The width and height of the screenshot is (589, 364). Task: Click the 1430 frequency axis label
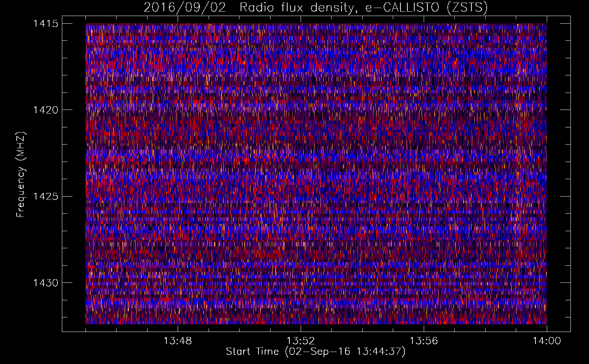click(46, 283)
